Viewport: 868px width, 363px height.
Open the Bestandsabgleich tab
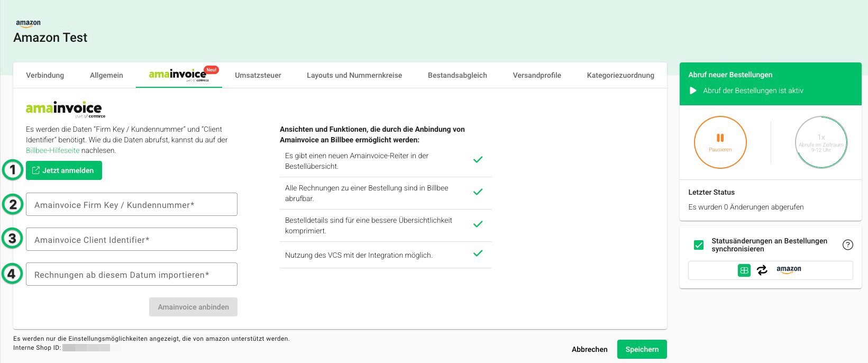pyautogui.click(x=458, y=75)
